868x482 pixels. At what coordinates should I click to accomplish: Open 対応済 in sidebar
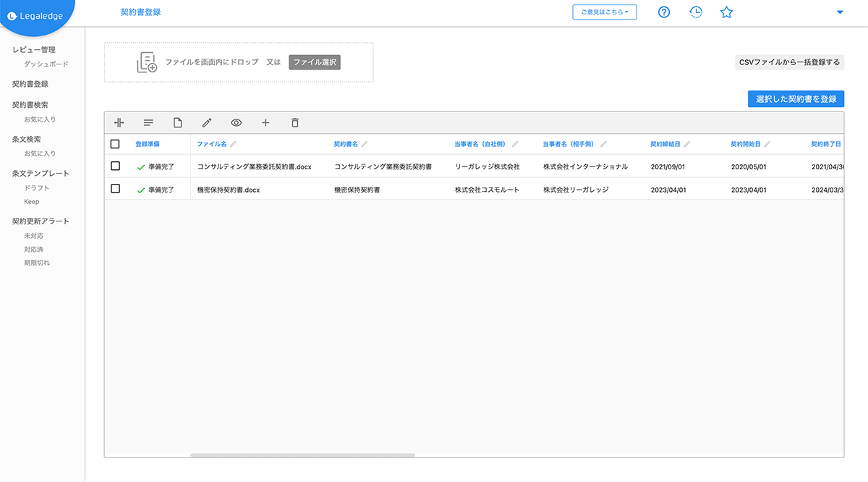(x=34, y=249)
